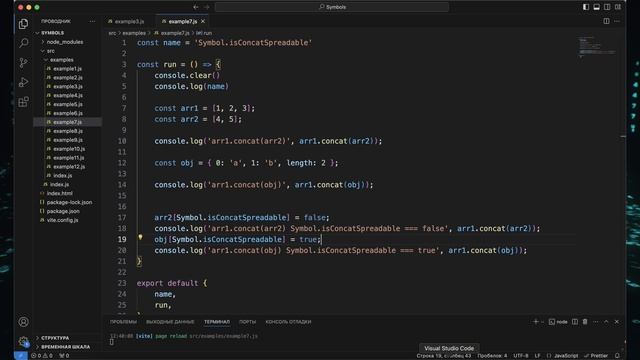Open the Manage gear icon
640x360 pixels.
tap(23, 341)
